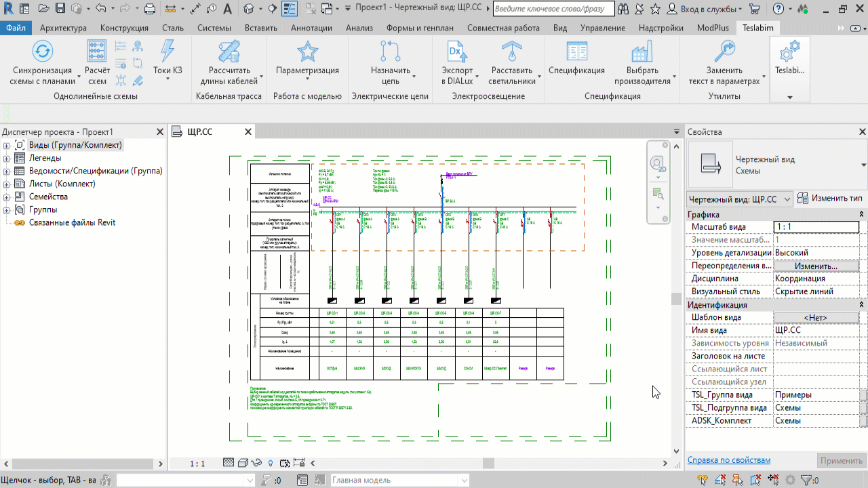Screen dimensions: 868x488
Task: Click the selection filter funnel icon
Action: [x=807, y=481]
